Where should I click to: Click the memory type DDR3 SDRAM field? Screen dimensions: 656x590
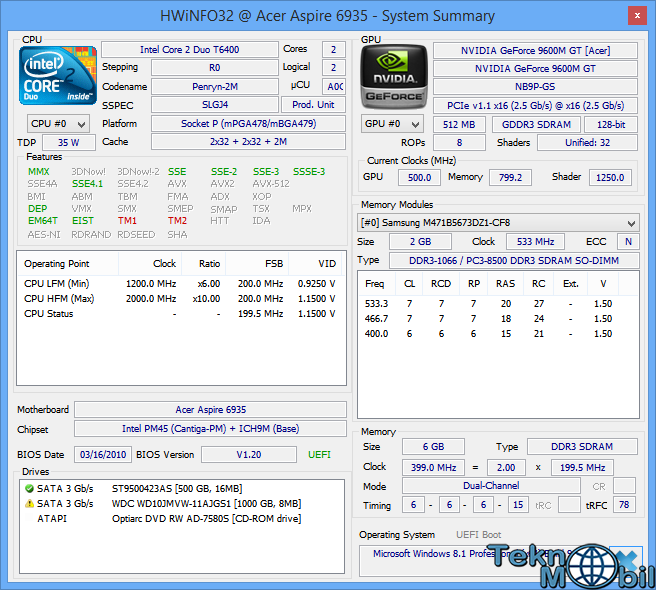(x=582, y=447)
